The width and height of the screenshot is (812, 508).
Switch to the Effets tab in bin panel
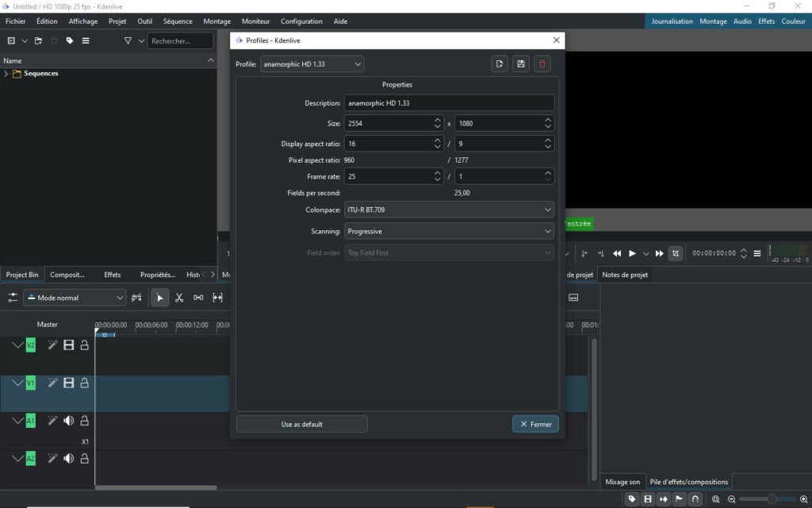tap(113, 275)
